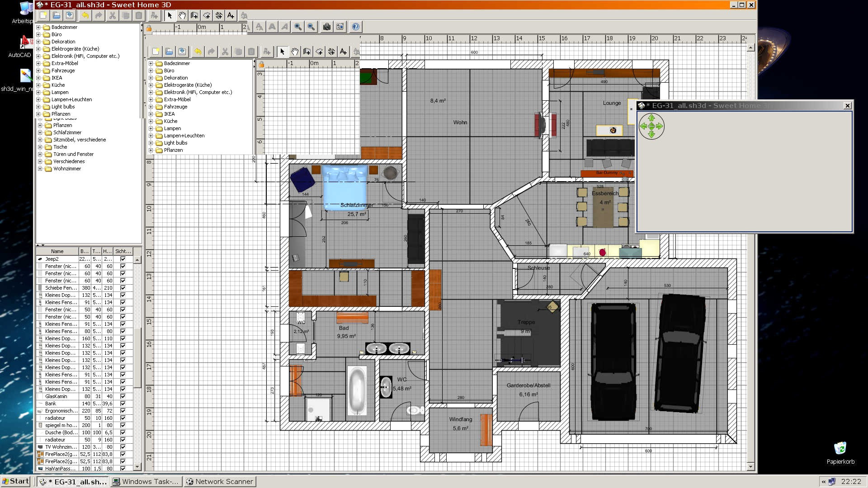Viewport: 868px width, 488px height.
Task: Open the create photo camera icon
Action: point(327,27)
